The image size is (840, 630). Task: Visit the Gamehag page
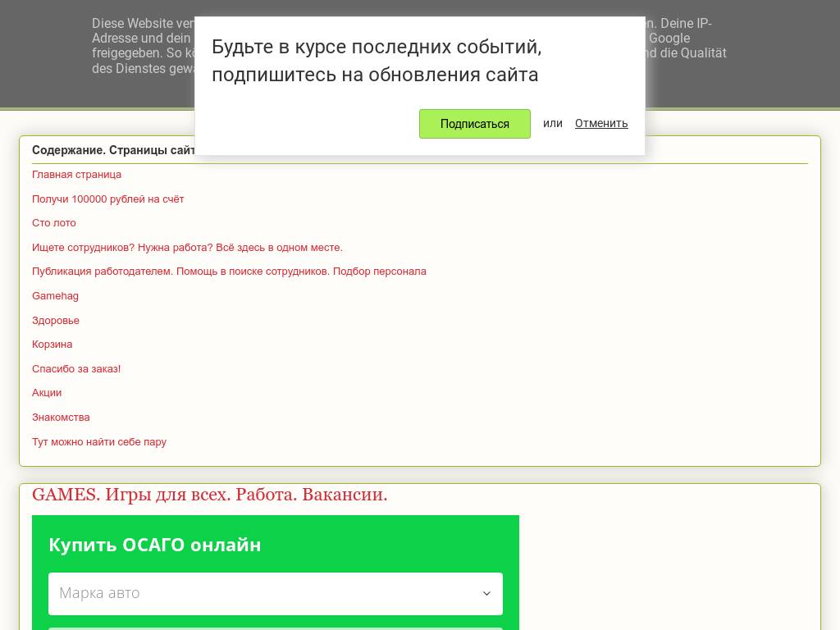click(x=55, y=295)
